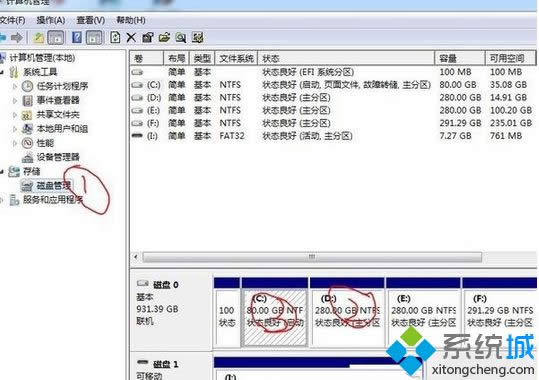Expand the 本地用户和组 tree node arrow
539x380 pixels.
(x=15, y=129)
